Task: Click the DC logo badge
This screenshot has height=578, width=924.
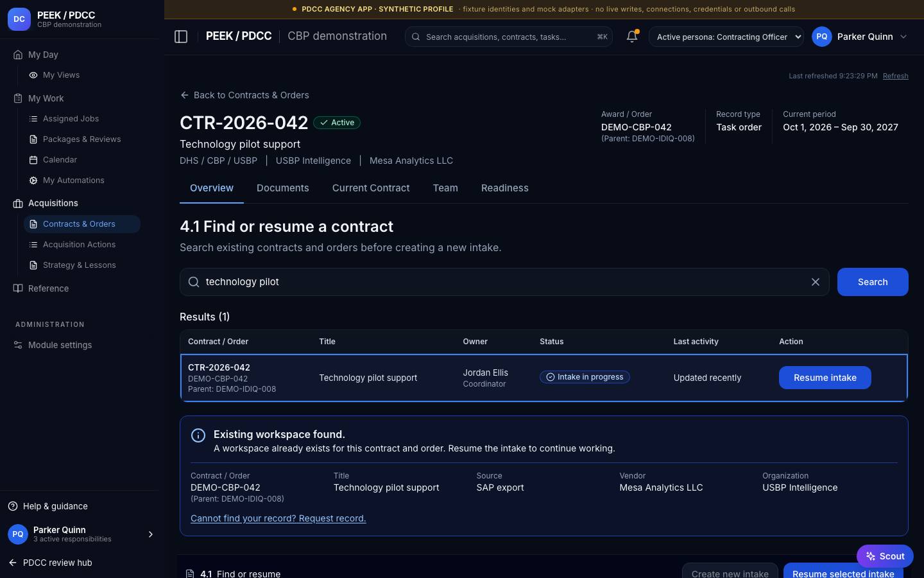Action: coord(19,19)
